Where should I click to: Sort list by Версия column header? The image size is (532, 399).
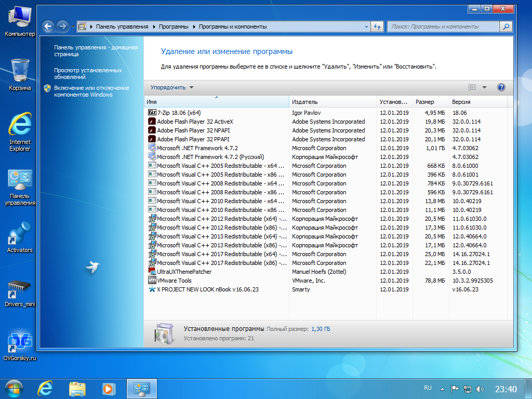[478, 102]
